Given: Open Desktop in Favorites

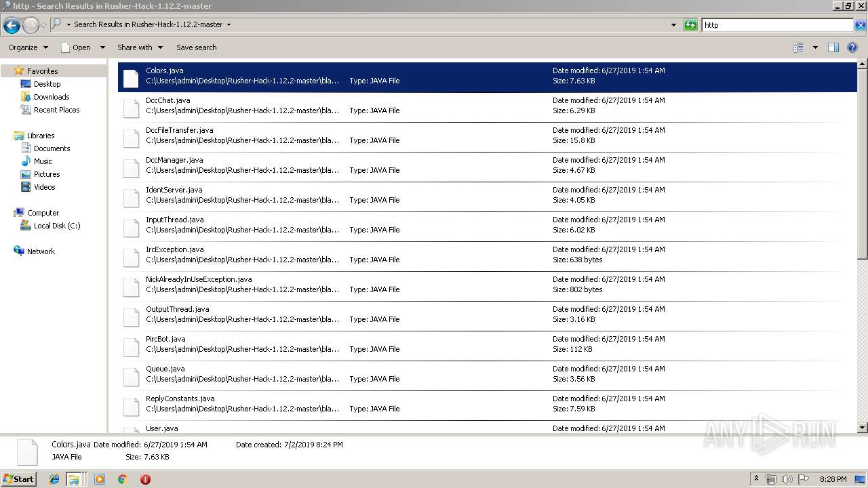Looking at the screenshot, I should (x=47, y=84).
